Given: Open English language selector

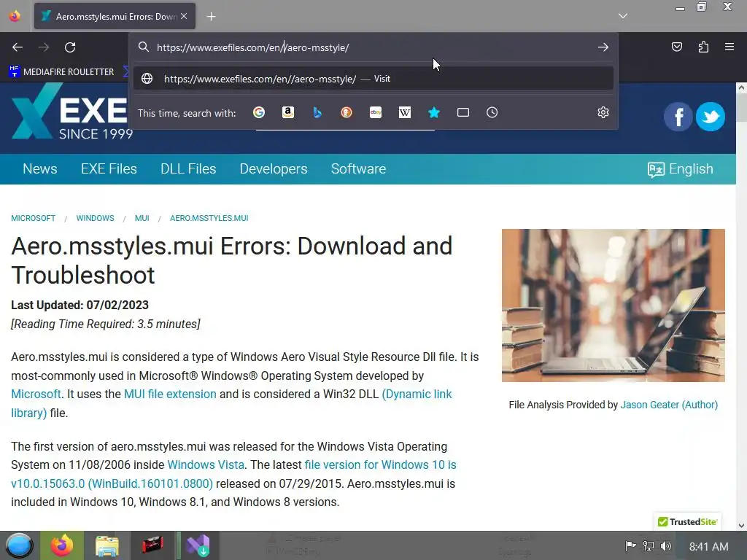Looking at the screenshot, I should (681, 169).
